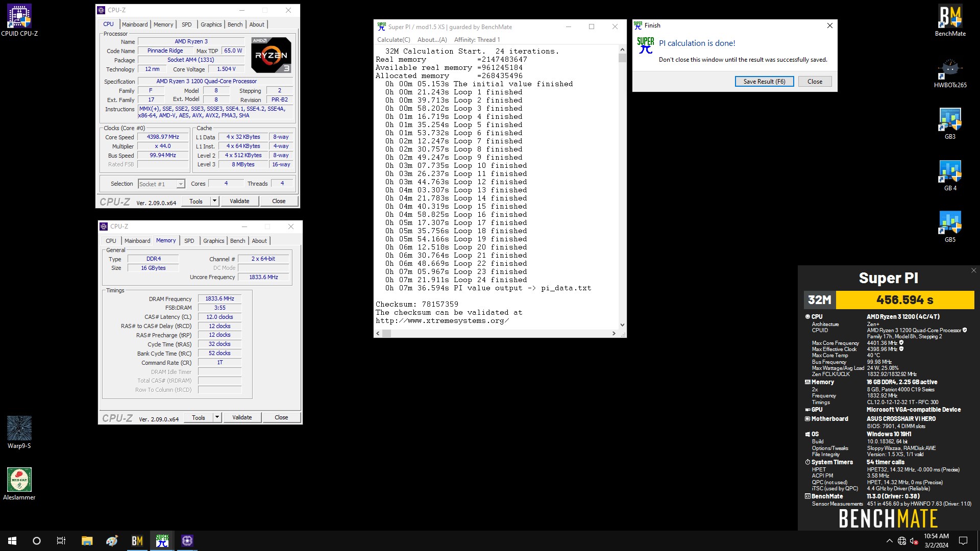
Task: Open the Aleslammer desktop icon
Action: click(x=19, y=484)
